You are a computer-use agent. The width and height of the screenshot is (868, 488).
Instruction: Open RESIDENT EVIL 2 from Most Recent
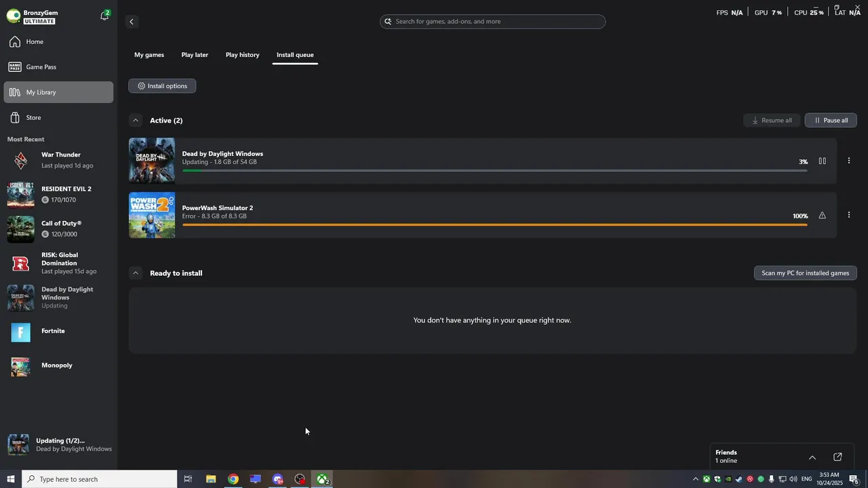[x=58, y=195]
